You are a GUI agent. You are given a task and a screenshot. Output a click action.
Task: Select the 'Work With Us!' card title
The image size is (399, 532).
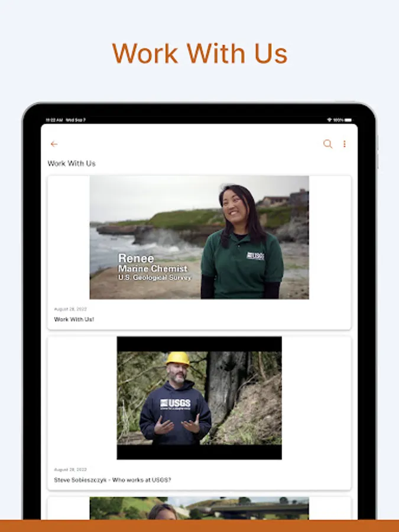pyautogui.click(x=74, y=319)
